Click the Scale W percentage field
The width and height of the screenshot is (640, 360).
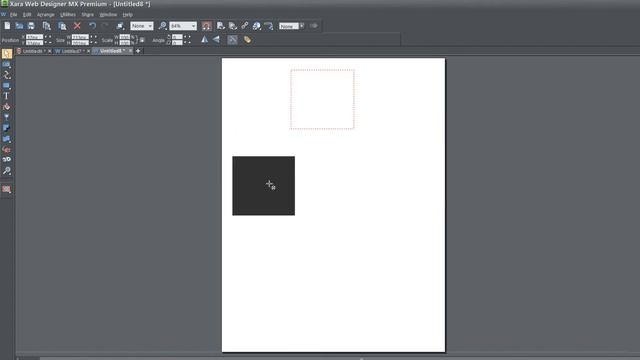click(x=124, y=37)
